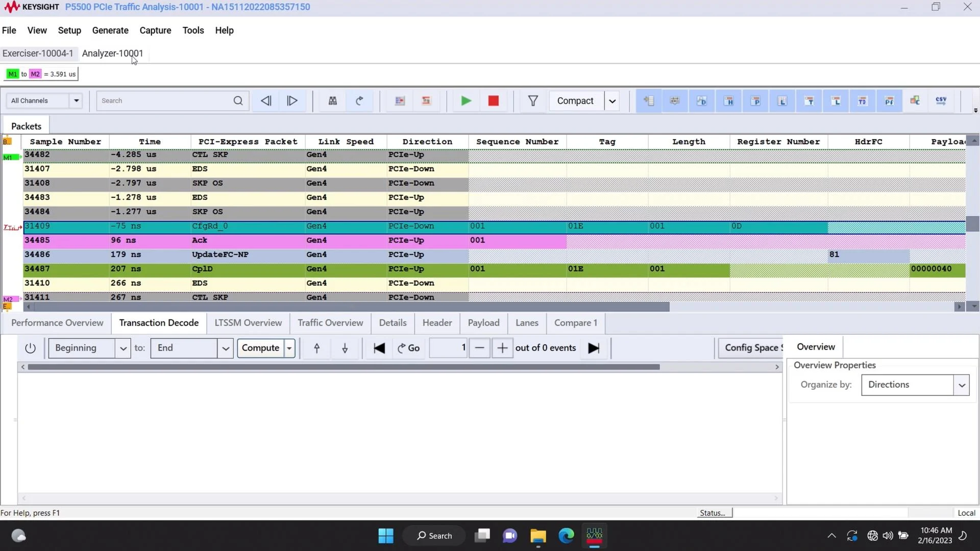Open the filter funnel icon
The height and width of the screenshot is (551, 980).
pos(533,101)
